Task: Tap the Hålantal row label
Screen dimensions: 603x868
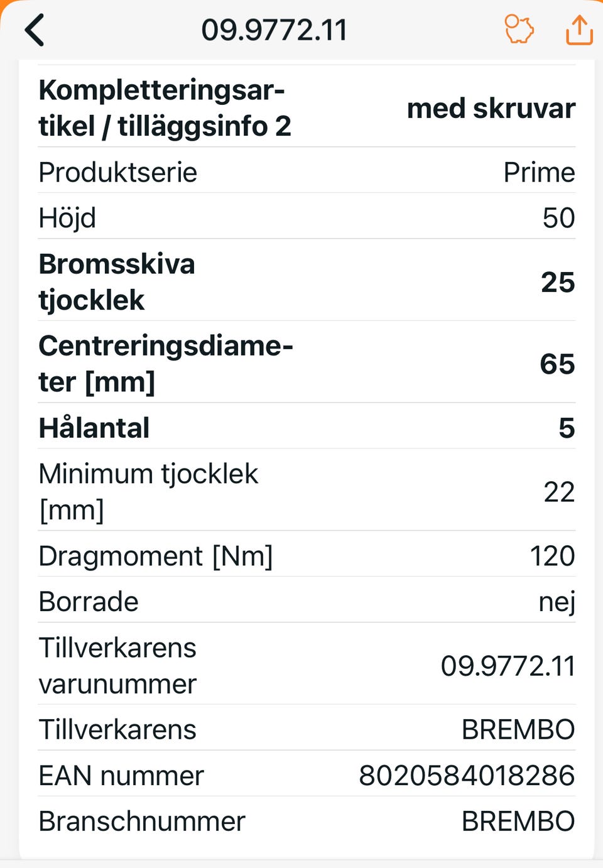Action: [x=94, y=428]
